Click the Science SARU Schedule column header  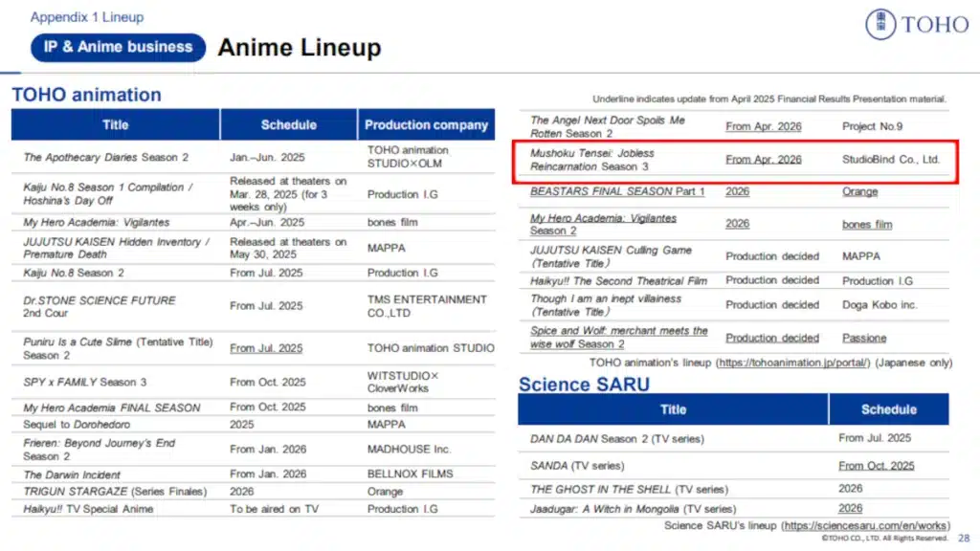point(889,409)
